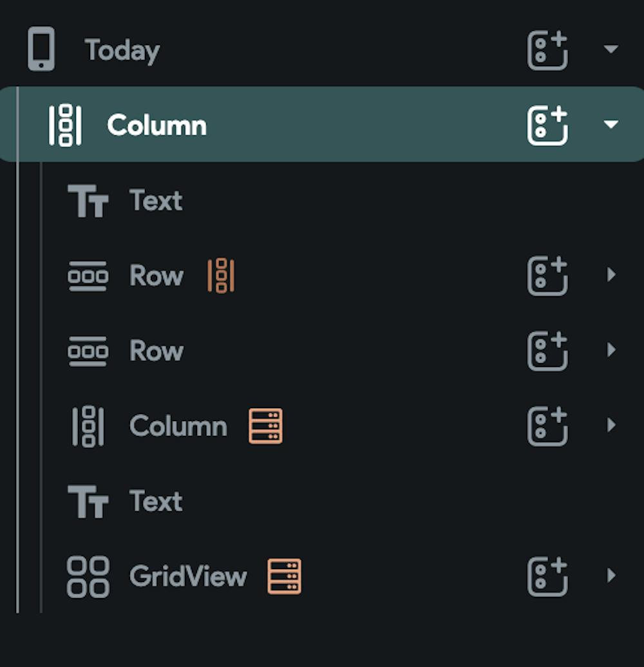Expand the first Row widget
This screenshot has width=644, height=667.
[x=611, y=276]
